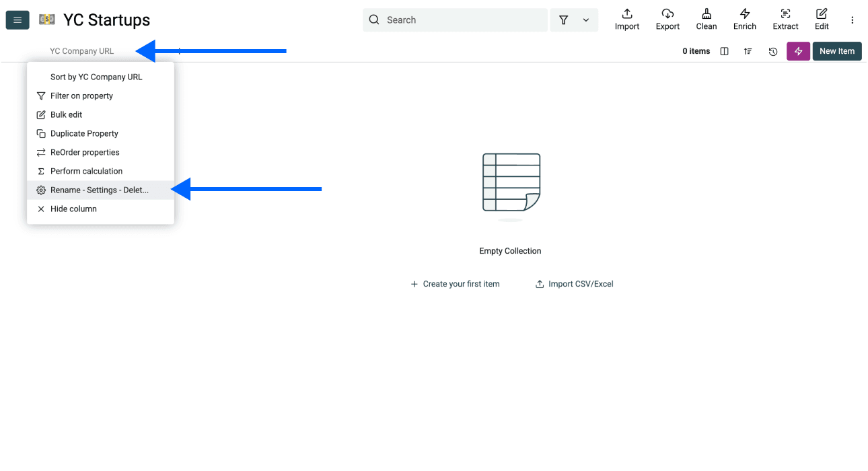Screen dimensions: 868x471
Task: Open the sort order icon near item count
Action: [748, 51]
